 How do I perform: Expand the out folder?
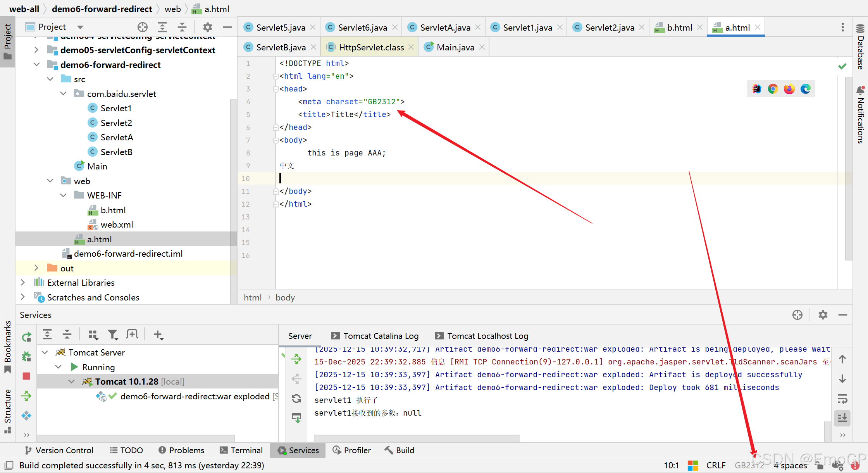[36, 268]
